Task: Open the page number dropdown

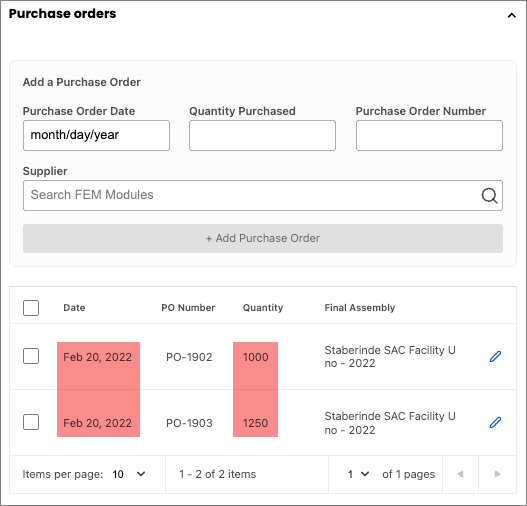Action: coord(359,474)
